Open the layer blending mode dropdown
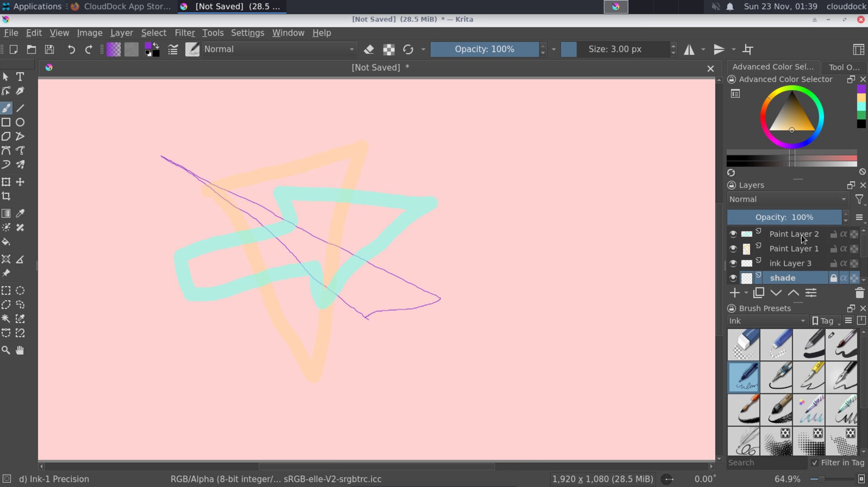The image size is (868, 487). click(x=787, y=199)
